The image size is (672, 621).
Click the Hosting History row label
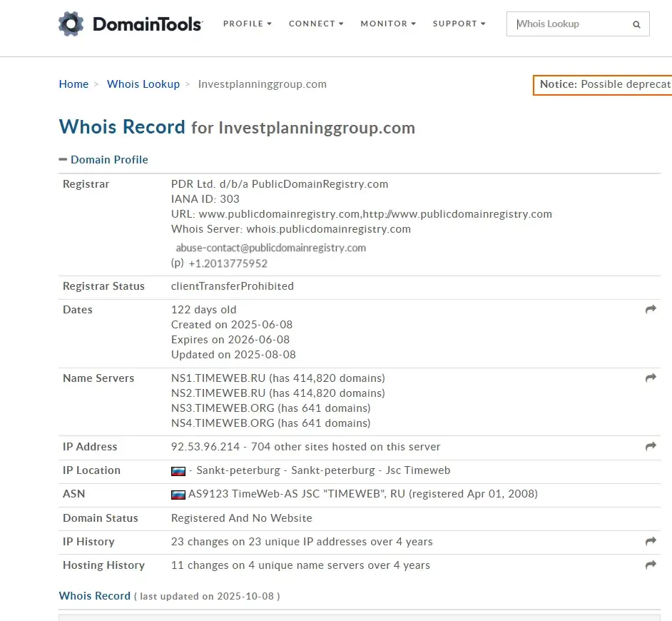(103, 565)
